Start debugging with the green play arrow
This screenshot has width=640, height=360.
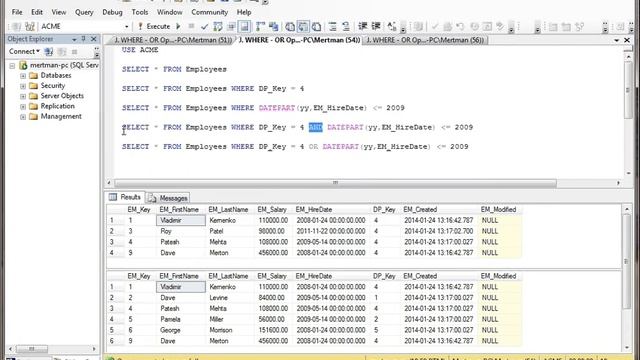[x=178, y=27]
